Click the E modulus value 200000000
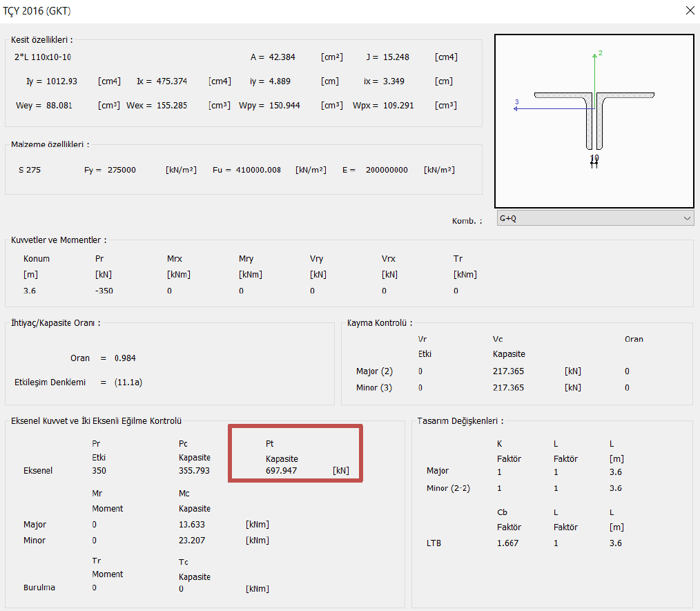 (387, 170)
